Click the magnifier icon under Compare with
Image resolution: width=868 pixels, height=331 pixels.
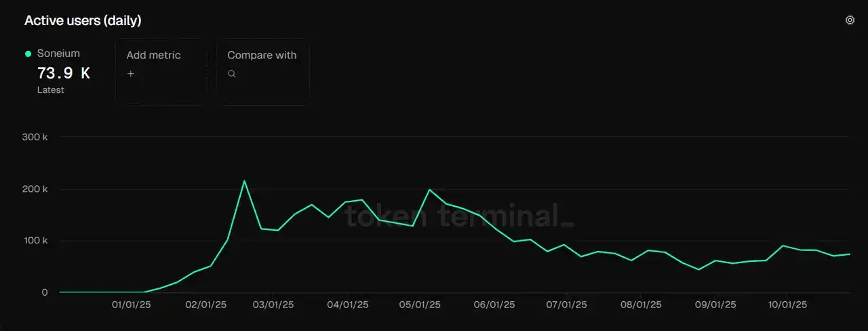pos(232,74)
